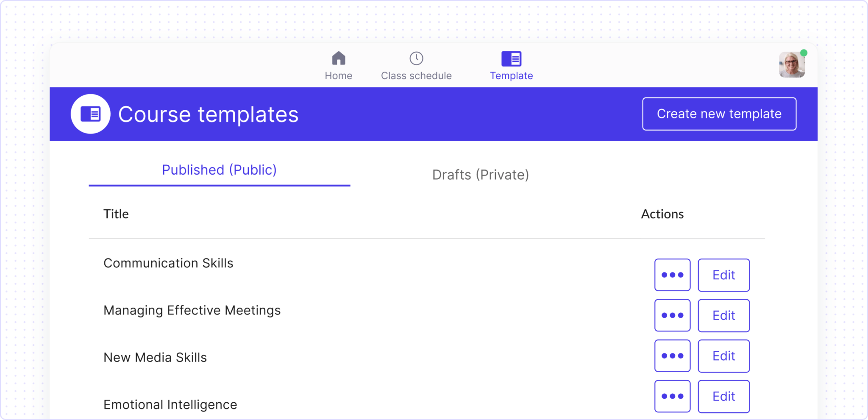
Task: Click Create new template
Action: coord(719,114)
